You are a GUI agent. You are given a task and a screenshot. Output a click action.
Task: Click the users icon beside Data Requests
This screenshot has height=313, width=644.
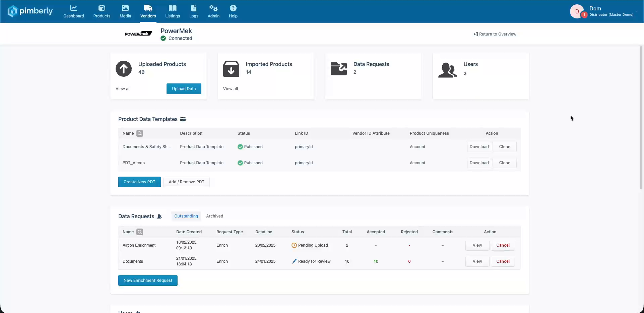[159, 216]
